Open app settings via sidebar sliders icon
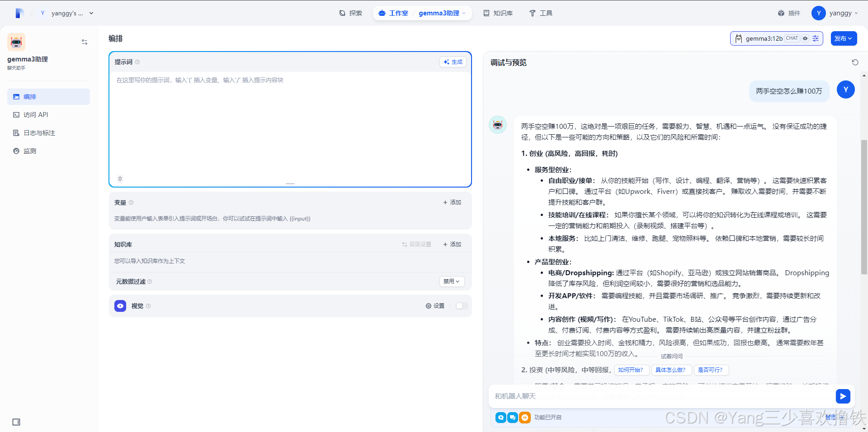Viewport: 868px width, 432px height. click(85, 42)
